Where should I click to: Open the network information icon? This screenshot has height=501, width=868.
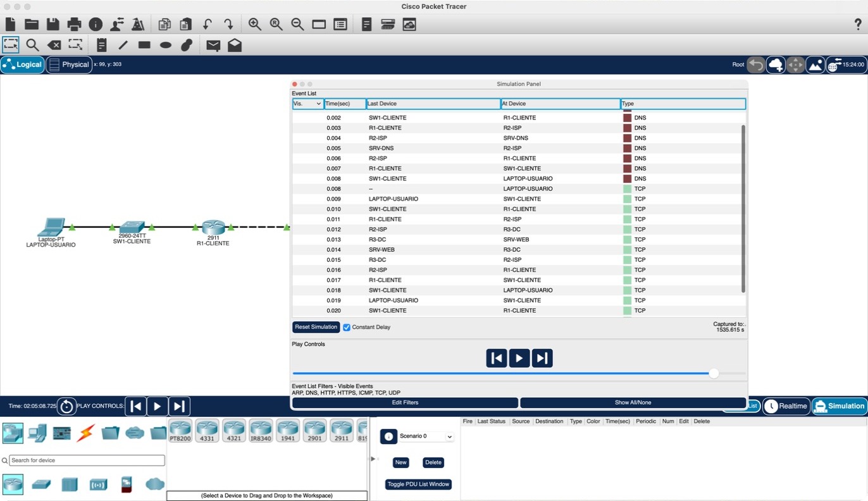[x=96, y=25]
